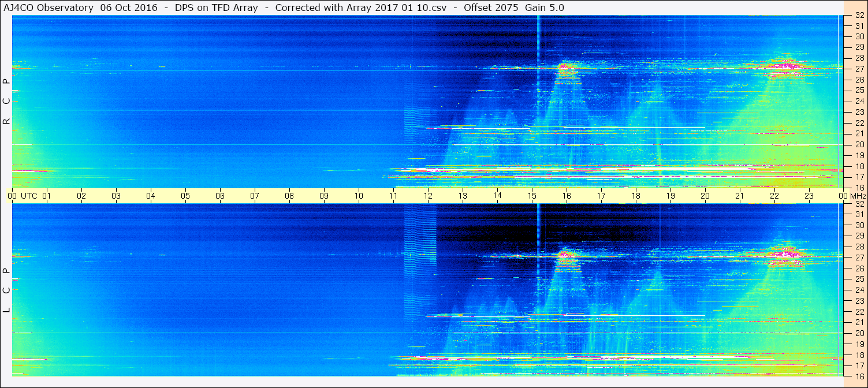Select the 06 hour tick label
Screen dimensions: 868x388
click(x=220, y=196)
